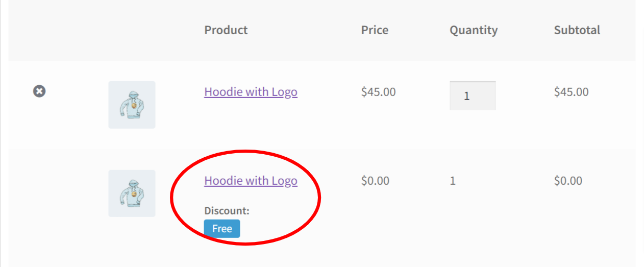Click the yellow emblem on the free hoodie image

tap(134, 195)
